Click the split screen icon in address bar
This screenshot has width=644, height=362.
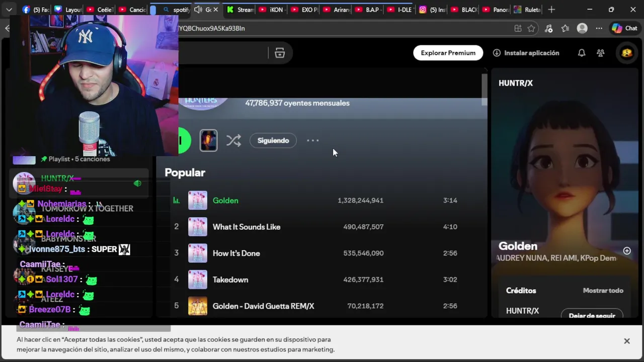pyautogui.click(x=518, y=29)
